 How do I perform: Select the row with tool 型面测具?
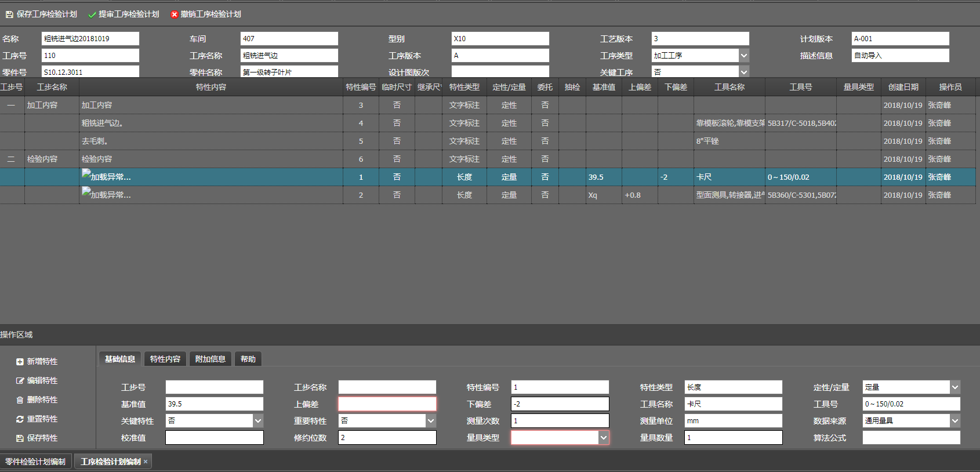(x=729, y=195)
